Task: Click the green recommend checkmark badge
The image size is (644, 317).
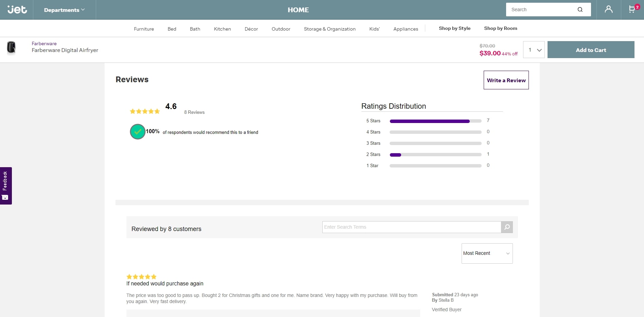Action: point(138,132)
